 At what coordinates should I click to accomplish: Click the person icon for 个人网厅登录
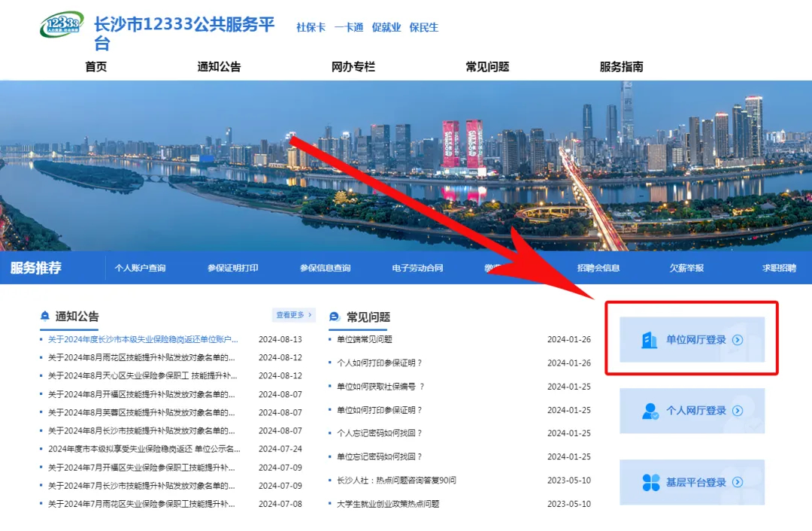(x=650, y=411)
